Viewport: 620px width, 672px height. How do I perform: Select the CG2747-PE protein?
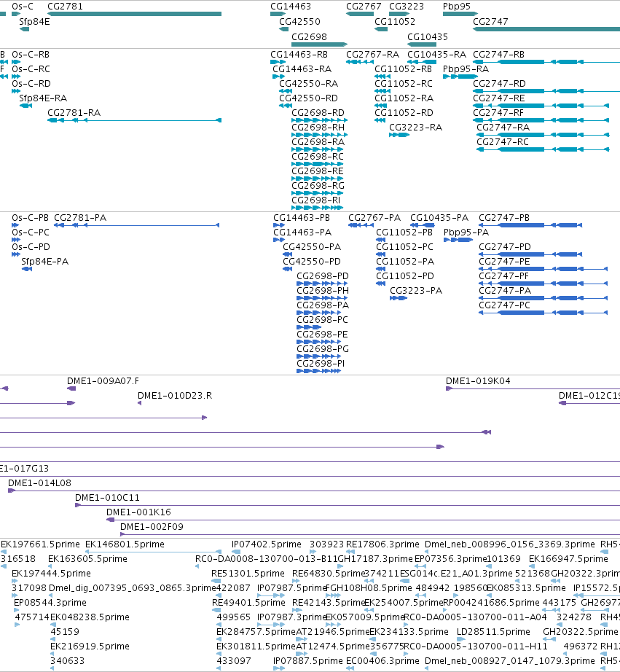tap(544, 269)
